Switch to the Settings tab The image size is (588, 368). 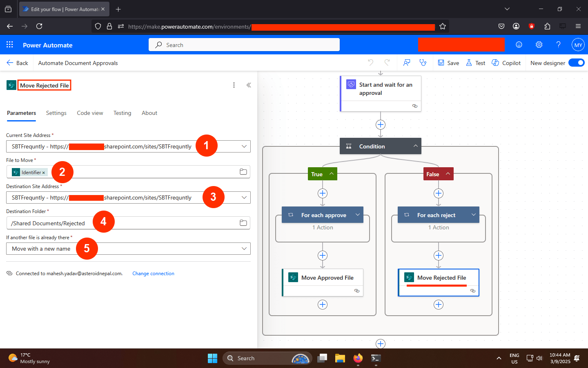[56, 113]
